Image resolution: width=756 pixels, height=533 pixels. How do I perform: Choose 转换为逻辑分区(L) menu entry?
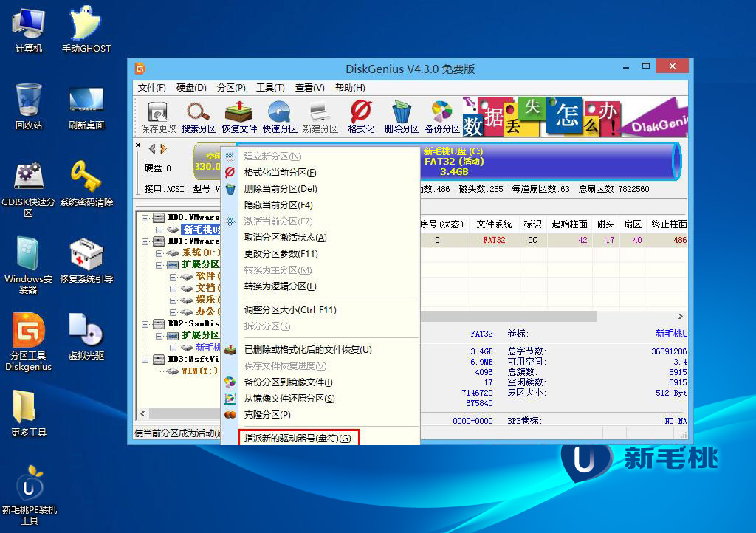[x=320, y=286]
